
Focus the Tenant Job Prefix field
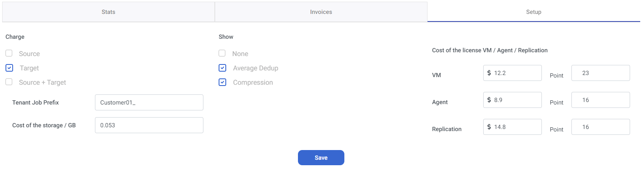point(149,102)
